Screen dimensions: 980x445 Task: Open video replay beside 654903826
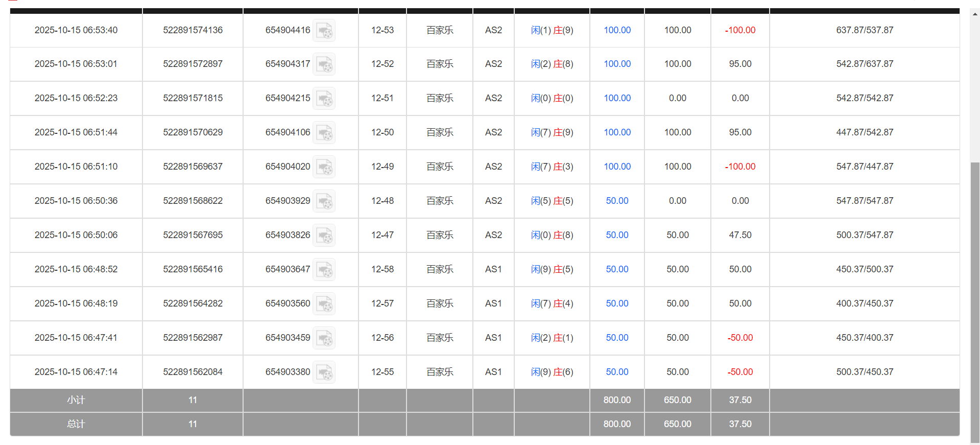[324, 236]
